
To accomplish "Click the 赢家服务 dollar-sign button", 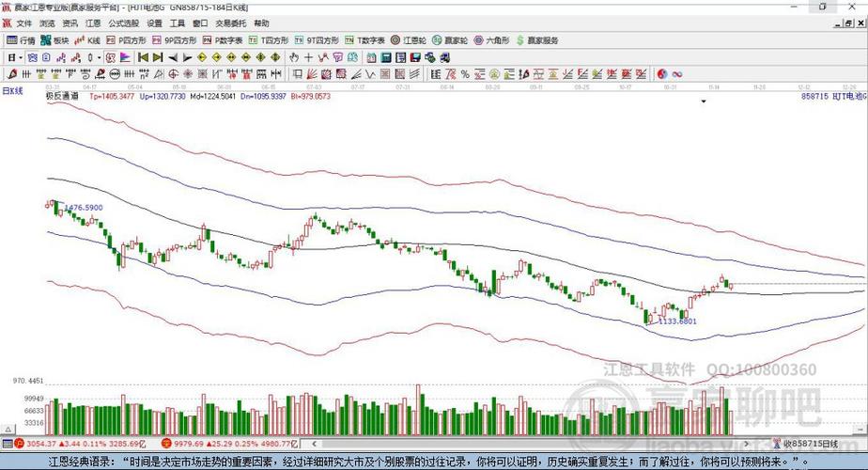I will tap(537, 40).
